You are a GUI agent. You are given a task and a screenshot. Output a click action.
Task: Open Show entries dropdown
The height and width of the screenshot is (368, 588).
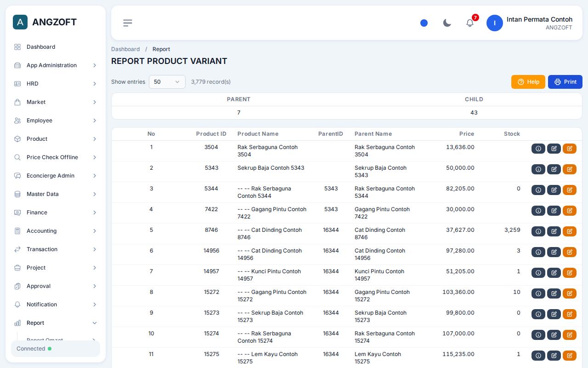click(167, 82)
